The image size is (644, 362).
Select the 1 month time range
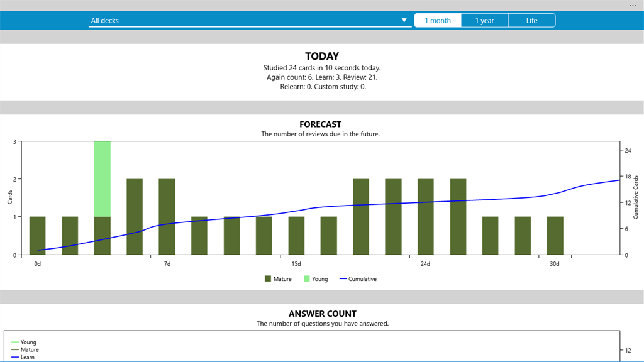pos(438,21)
